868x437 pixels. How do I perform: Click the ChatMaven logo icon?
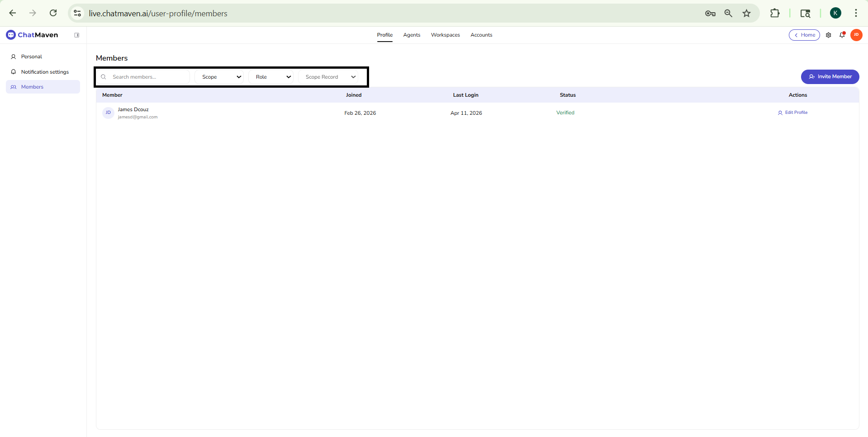point(11,35)
